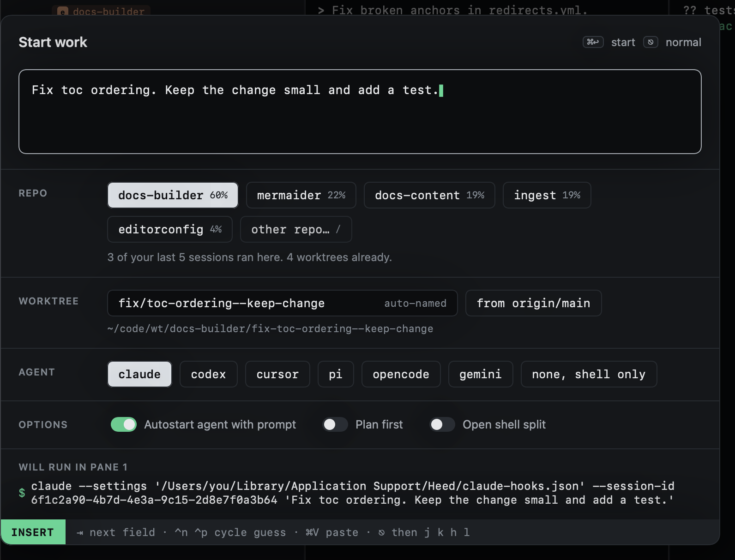735x560 pixels.
Task: Pick the pi agent
Action: pos(336,374)
